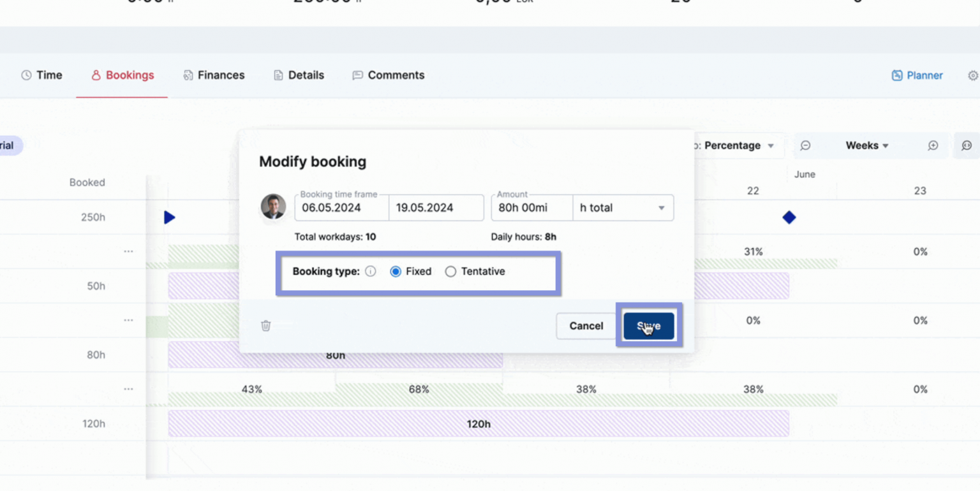
Task: Open the settings gear in the top right
Action: (x=972, y=75)
